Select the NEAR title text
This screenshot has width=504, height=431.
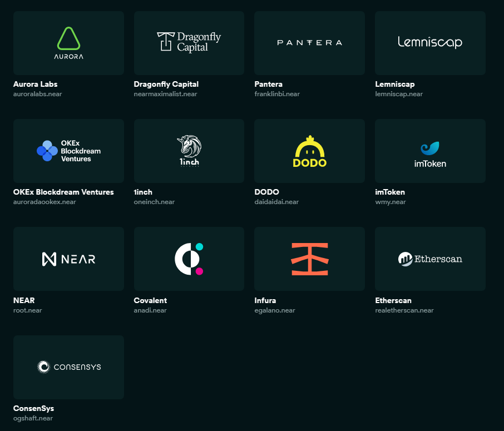[24, 300]
